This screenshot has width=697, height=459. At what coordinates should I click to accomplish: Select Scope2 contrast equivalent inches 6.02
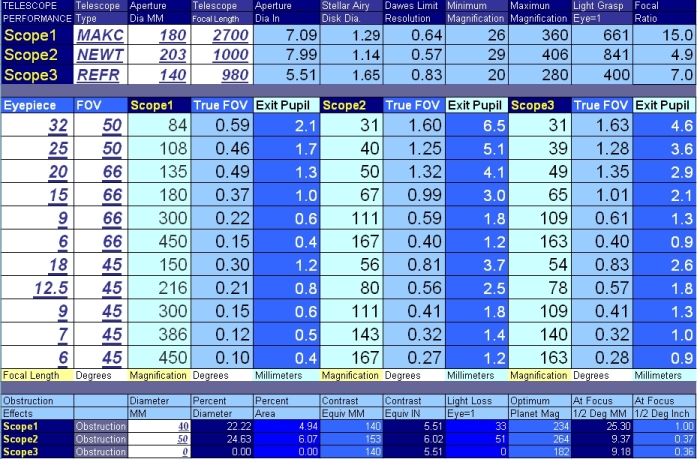point(414,439)
